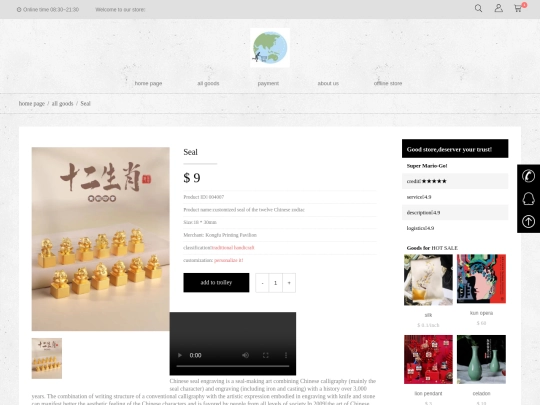Decrease quantity with minus button
This screenshot has height=405, width=540.
262,283
